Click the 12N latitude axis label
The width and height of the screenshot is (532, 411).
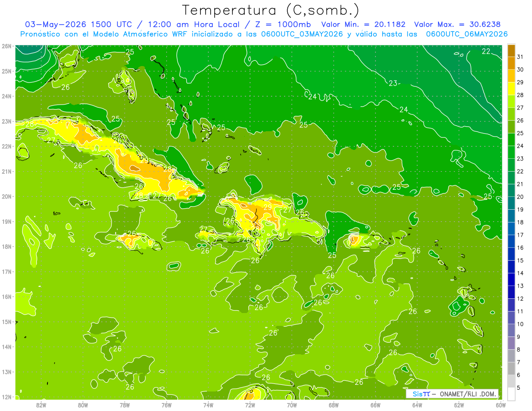pyautogui.click(x=6, y=397)
